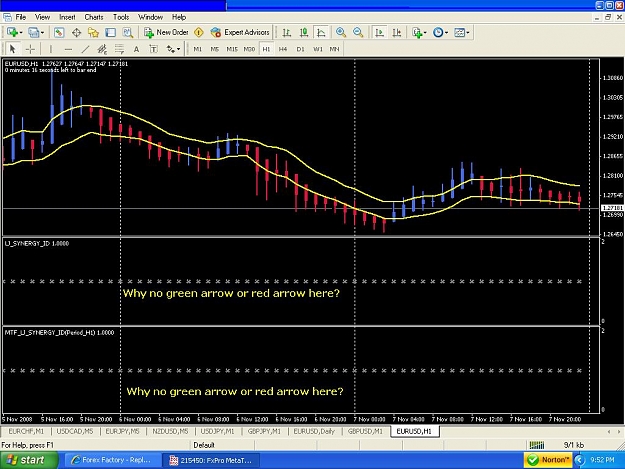This screenshot has height=469, width=625.
Task: Switch timeframe to M30
Action: click(249, 49)
